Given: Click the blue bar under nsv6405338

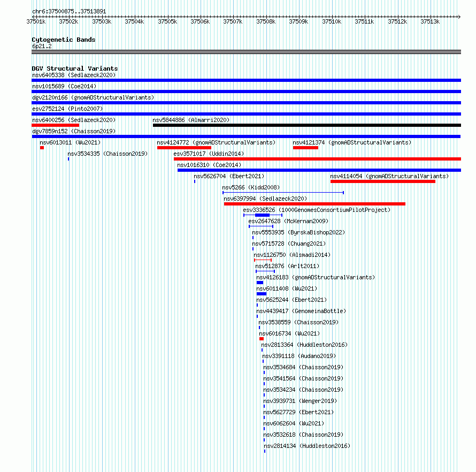Looking at the screenshot, I should tap(246, 80).
